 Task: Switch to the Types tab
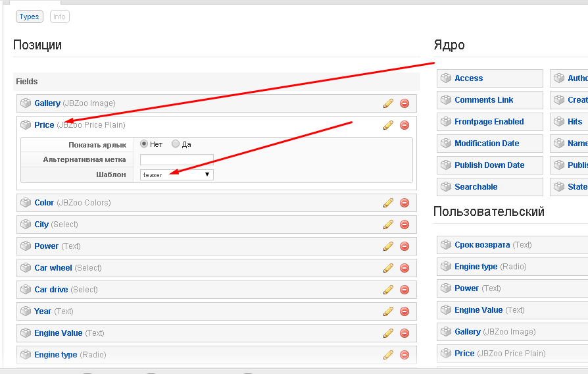pos(30,16)
